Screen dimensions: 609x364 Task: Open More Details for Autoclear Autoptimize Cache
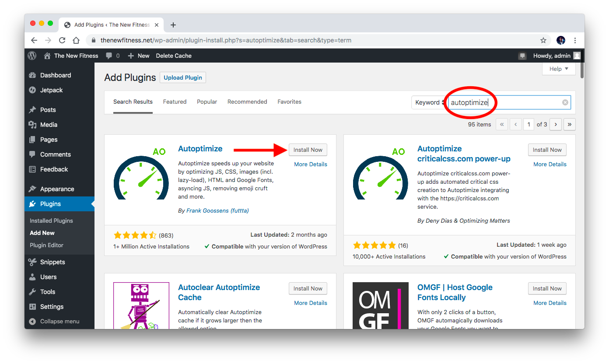[x=311, y=303]
